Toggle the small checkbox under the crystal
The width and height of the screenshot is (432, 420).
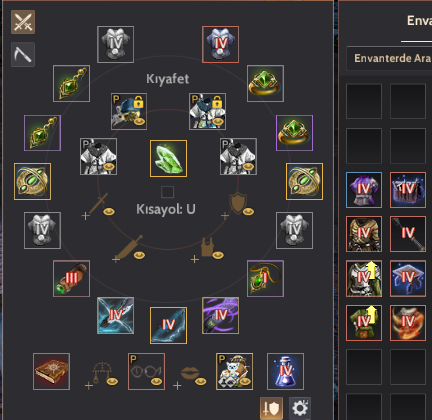point(167,192)
